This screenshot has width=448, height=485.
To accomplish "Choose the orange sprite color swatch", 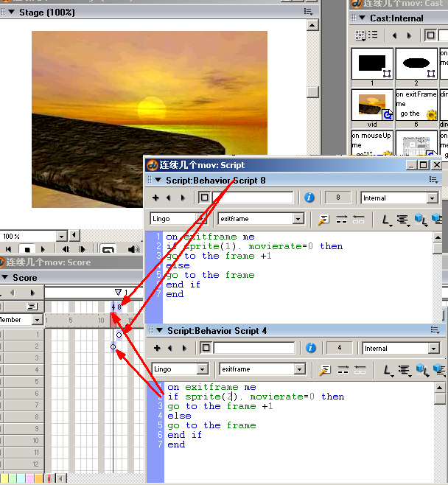I will pyautogui.click(x=38, y=479).
